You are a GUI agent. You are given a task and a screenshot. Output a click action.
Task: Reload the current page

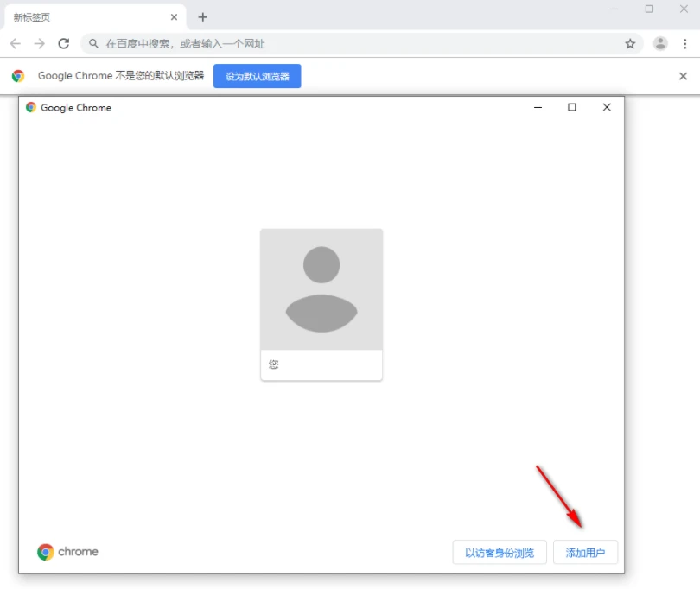64,44
